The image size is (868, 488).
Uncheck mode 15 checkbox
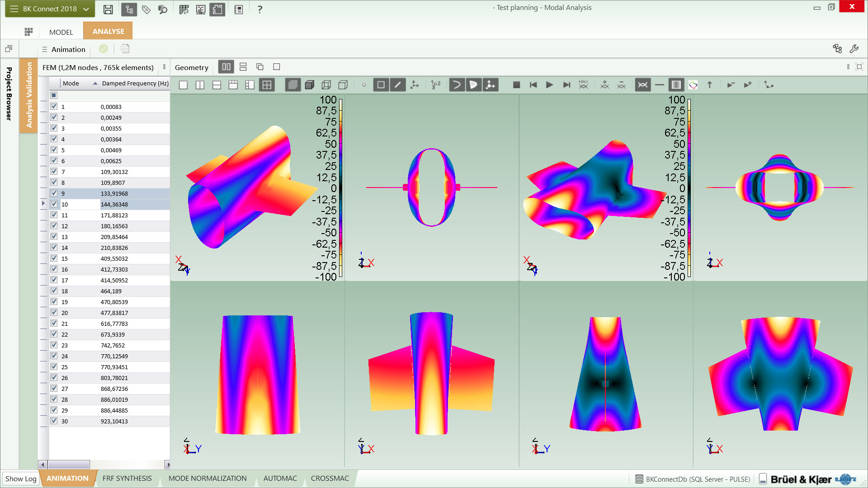click(x=54, y=258)
